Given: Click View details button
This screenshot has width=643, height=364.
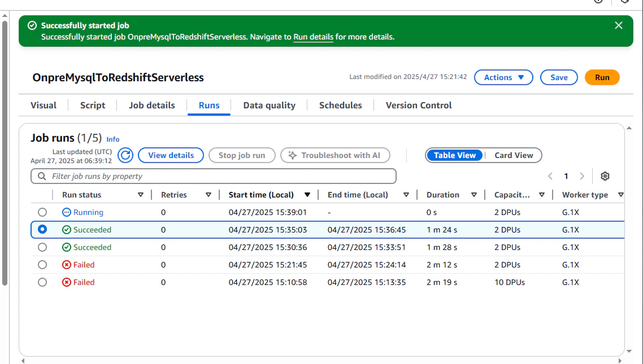Looking at the screenshot, I should [x=171, y=155].
